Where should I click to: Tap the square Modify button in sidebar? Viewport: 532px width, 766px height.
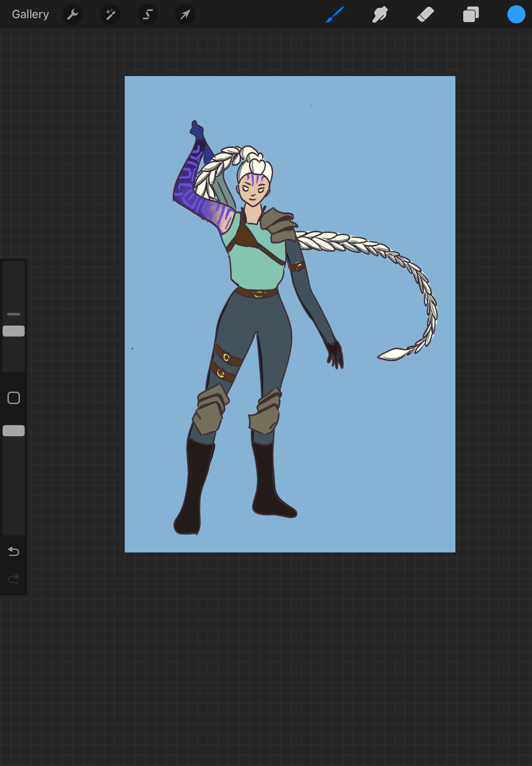pyautogui.click(x=14, y=398)
